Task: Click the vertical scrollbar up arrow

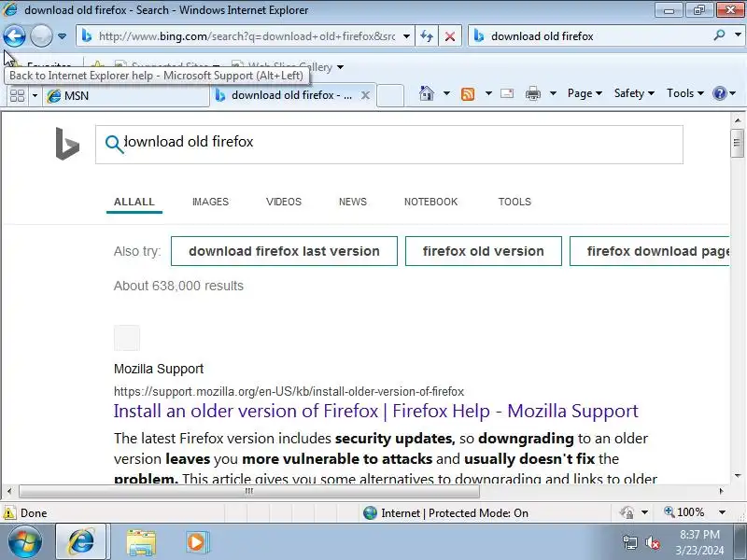Action: click(738, 120)
